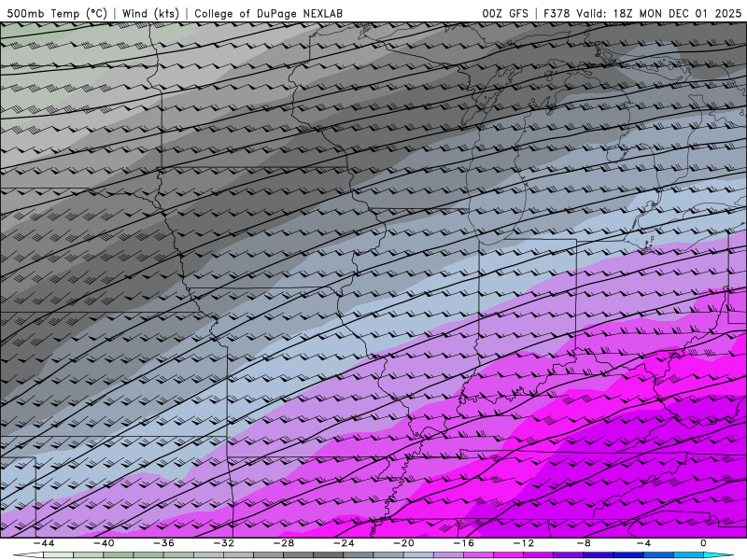Screen dimensions: 747x560
Task: Click the -20 color scale label
Action: (404, 543)
